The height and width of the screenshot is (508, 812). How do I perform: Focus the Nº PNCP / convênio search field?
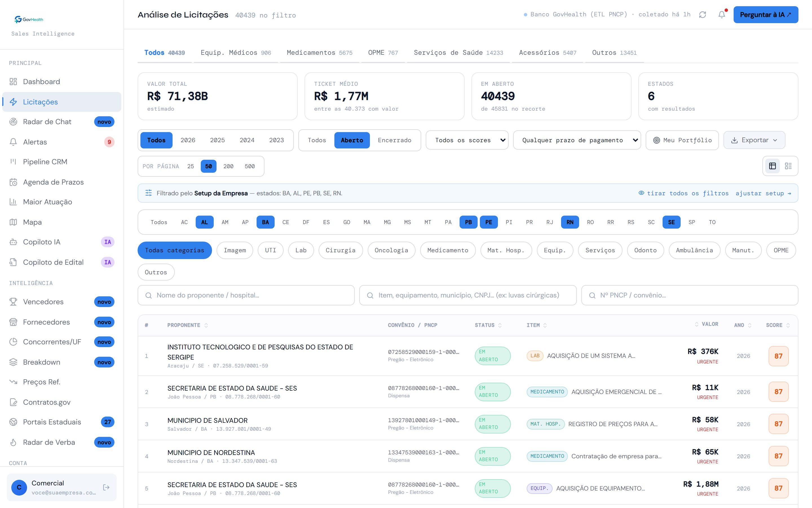[x=690, y=295]
